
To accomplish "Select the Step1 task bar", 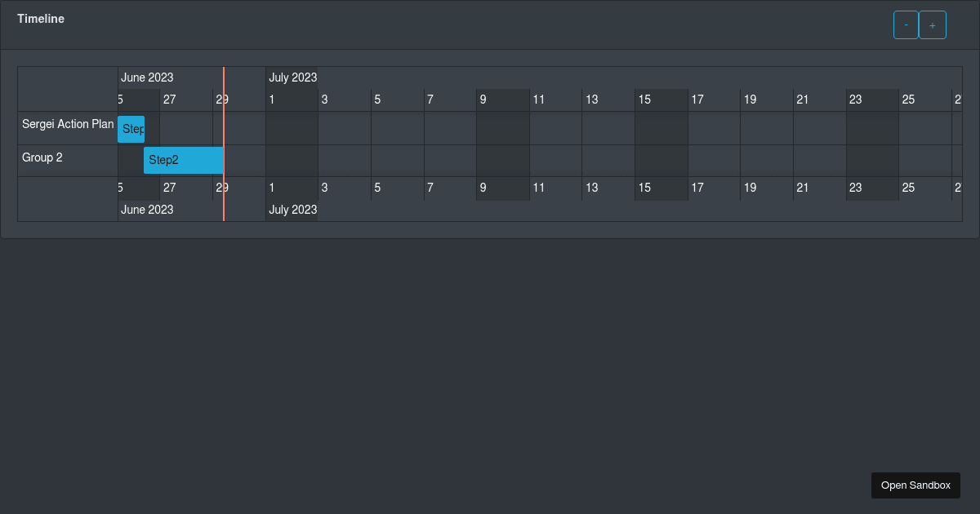I will (131, 128).
